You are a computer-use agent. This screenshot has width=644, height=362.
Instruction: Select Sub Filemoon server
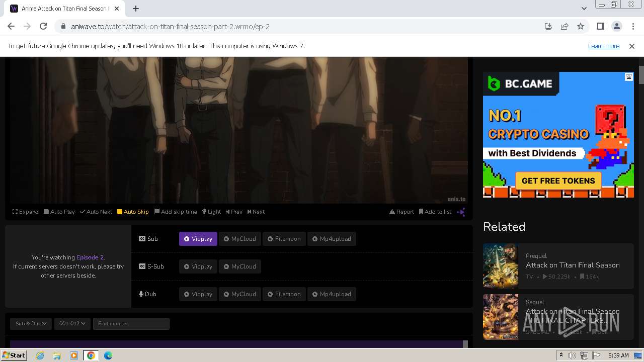(284, 239)
